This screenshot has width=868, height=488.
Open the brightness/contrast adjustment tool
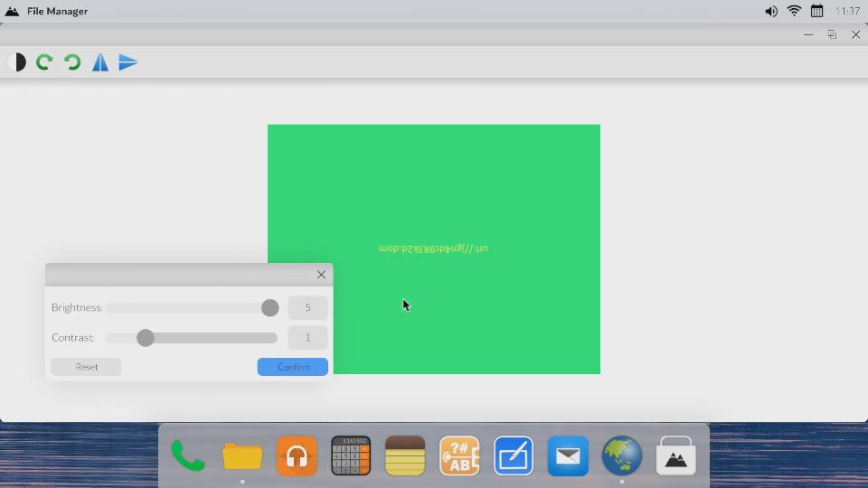pyautogui.click(x=17, y=62)
